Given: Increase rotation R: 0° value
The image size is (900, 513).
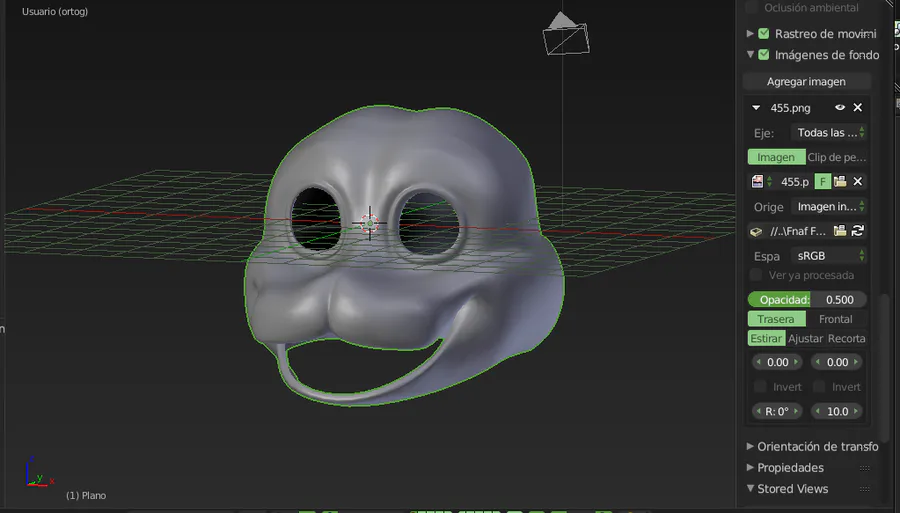Looking at the screenshot, I should [x=796, y=411].
